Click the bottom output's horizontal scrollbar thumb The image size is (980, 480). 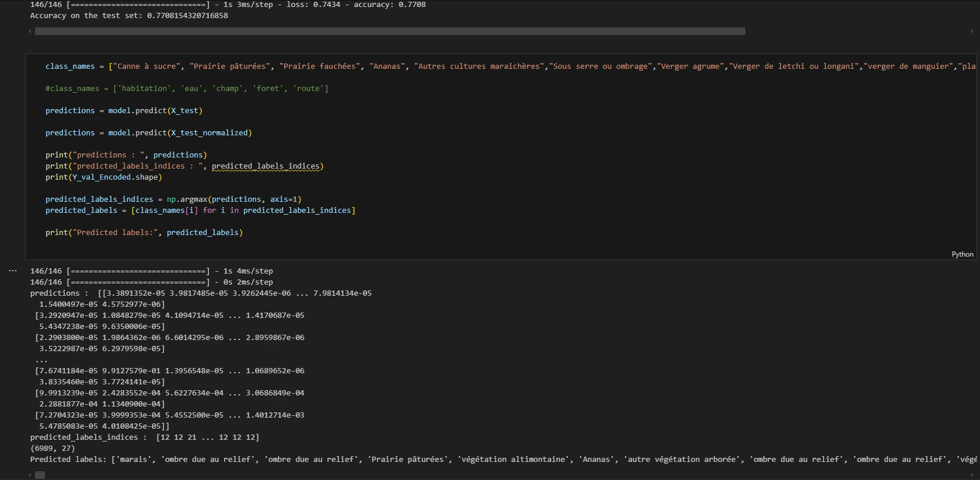click(x=40, y=475)
